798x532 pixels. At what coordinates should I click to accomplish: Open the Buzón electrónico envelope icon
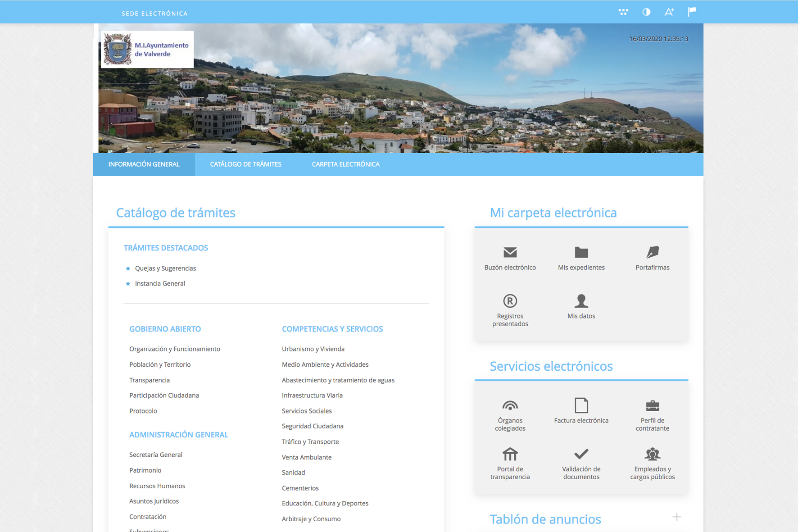tap(510, 252)
